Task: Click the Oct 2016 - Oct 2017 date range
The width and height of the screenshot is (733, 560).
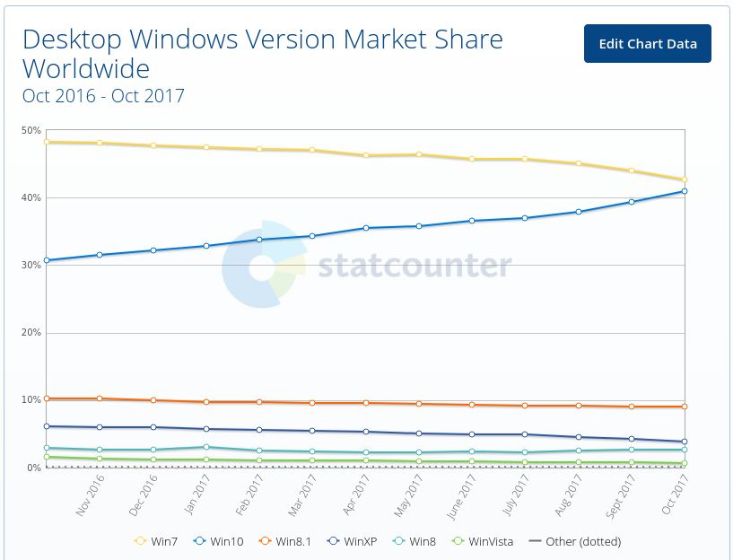Action: [x=103, y=96]
